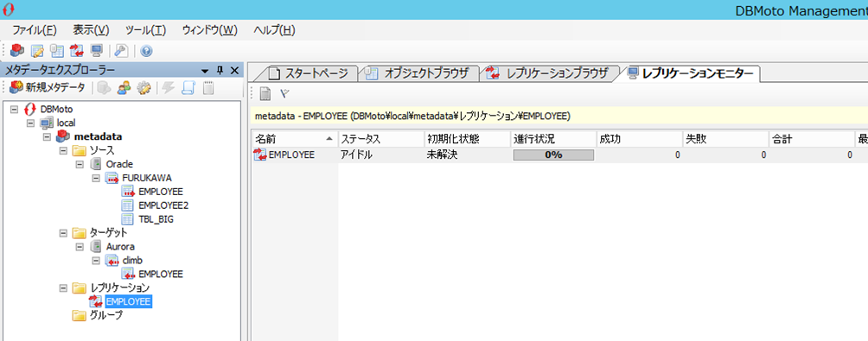Select the EMPLOYEE2 table
This screenshot has height=341, width=868.
click(164, 205)
